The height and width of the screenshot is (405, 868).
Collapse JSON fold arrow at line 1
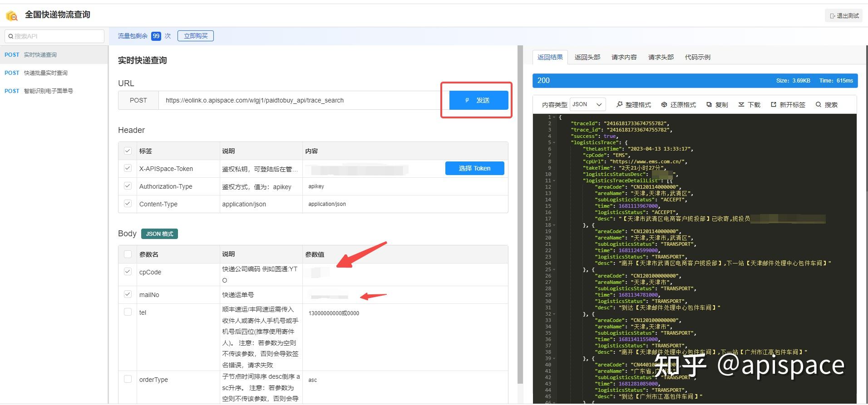[554, 117]
